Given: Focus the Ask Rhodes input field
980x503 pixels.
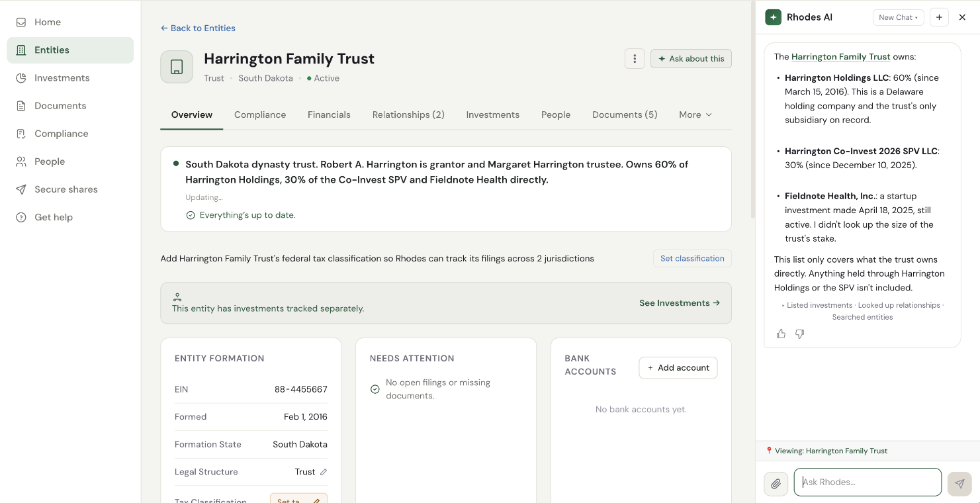Looking at the screenshot, I should coord(868,482).
